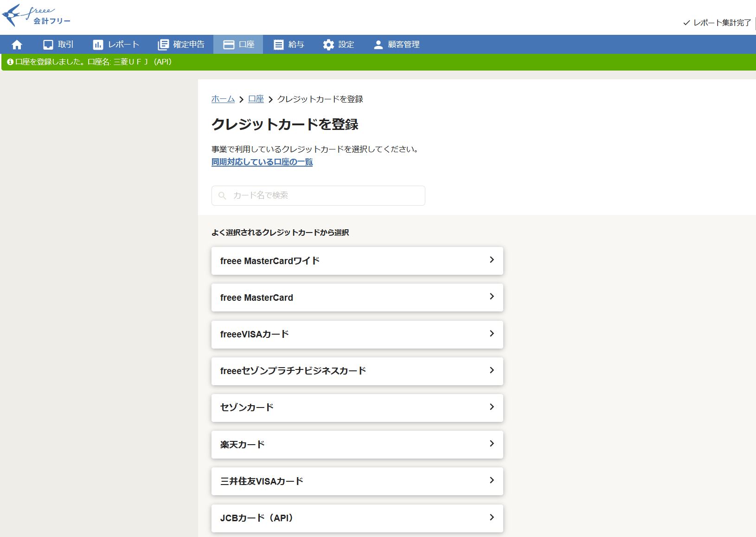
Task: Click the 確定申告 document icon
Action: click(x=163, y=45)
